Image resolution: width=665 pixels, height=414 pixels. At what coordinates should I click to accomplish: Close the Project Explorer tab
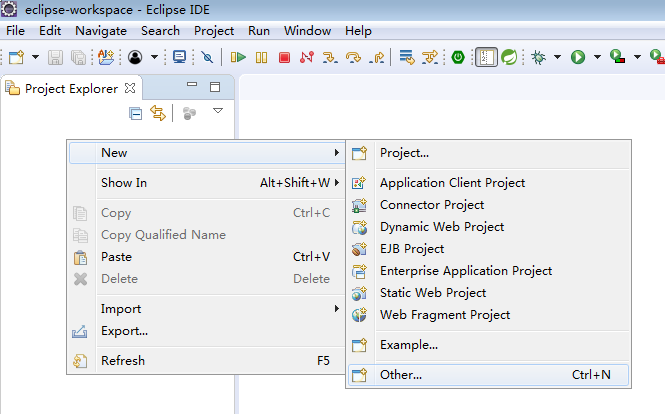click(130, 88)
